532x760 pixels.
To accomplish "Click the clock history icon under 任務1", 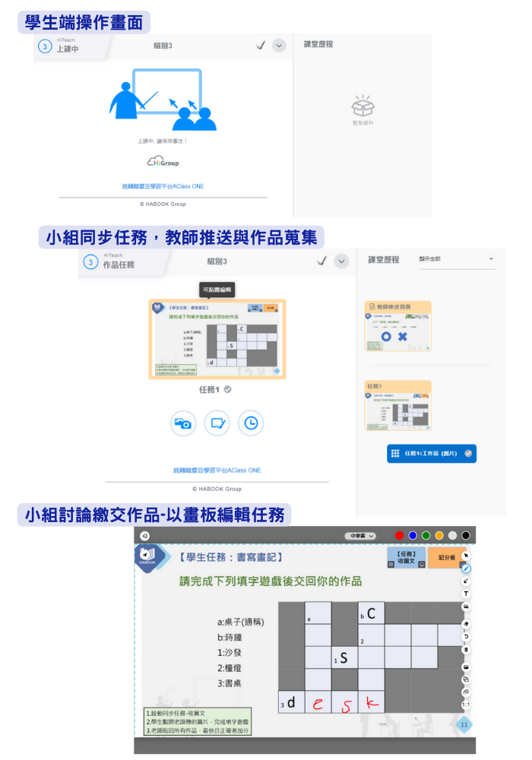I will 251,423.
